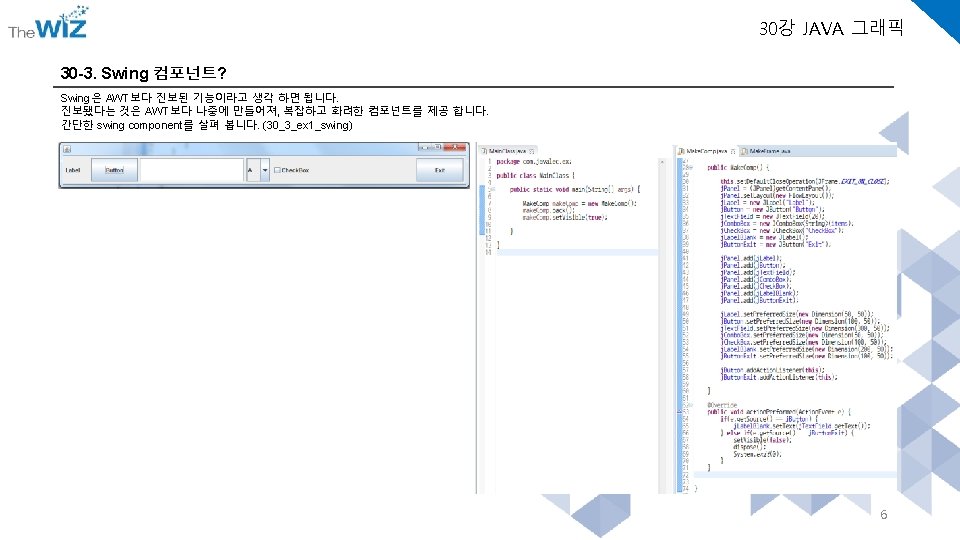Click the 'new JButton("Exit")' code line

[x=775, y=244]
